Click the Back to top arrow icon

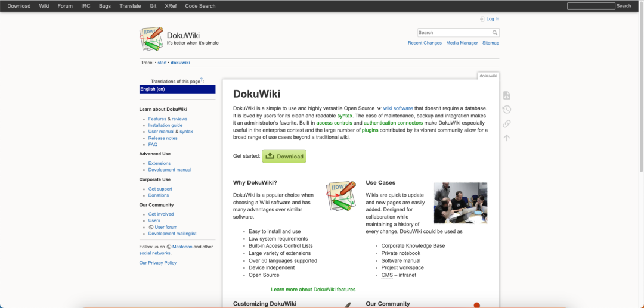(x=507, y=138)
